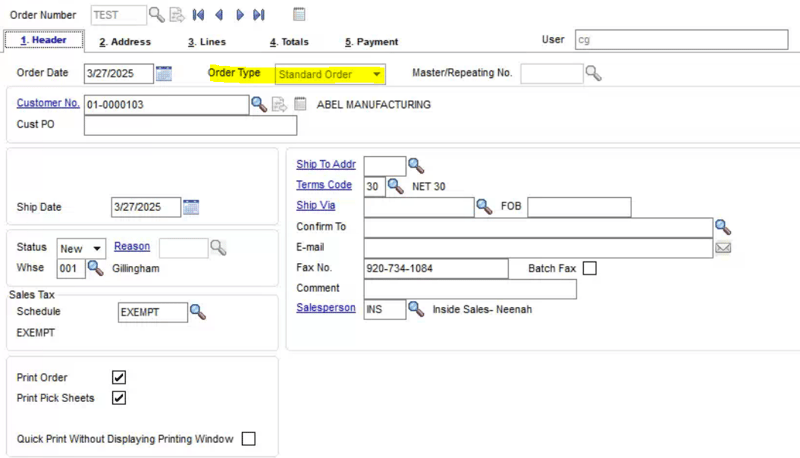Screen dimensions: 800x458
Task: Click the Order Number lookup magnifier icon
Action: (x=157, y=14)
